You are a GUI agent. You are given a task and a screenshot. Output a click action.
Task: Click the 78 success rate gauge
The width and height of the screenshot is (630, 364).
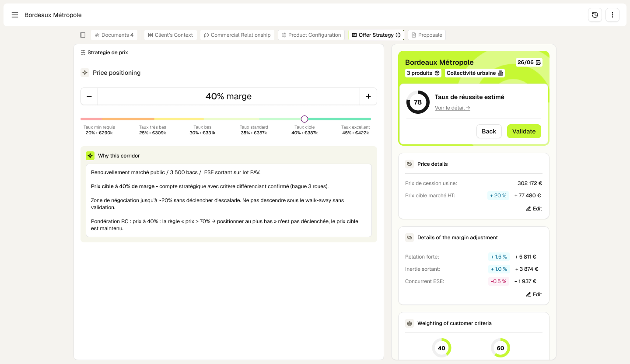click(418, 102)
